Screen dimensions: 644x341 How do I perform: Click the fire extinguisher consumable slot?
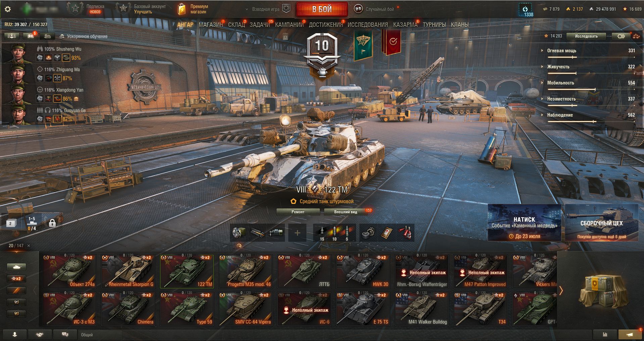405,233
